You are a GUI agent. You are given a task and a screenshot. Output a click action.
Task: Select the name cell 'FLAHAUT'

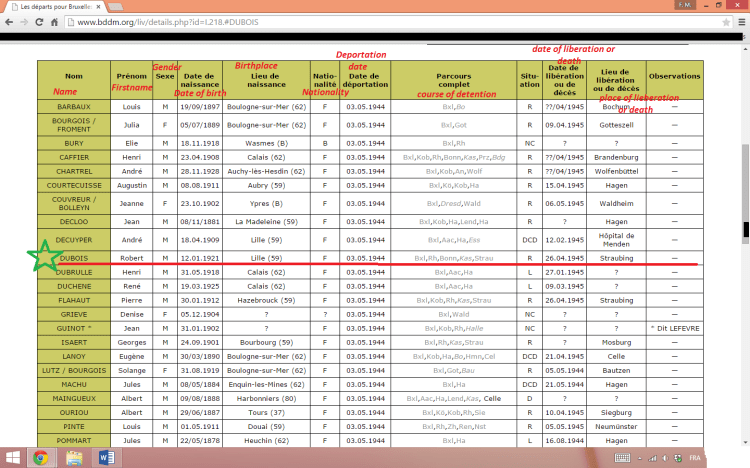pos(74,300)
